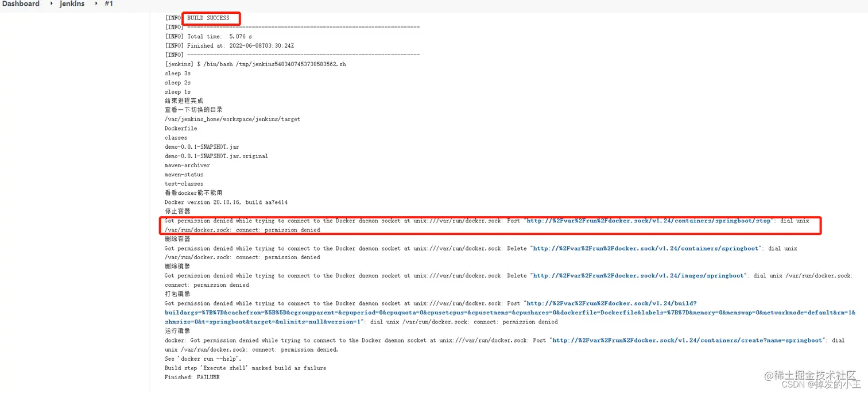Click the 'test-classes' line

pyautogui.click(x=184, y=184)
